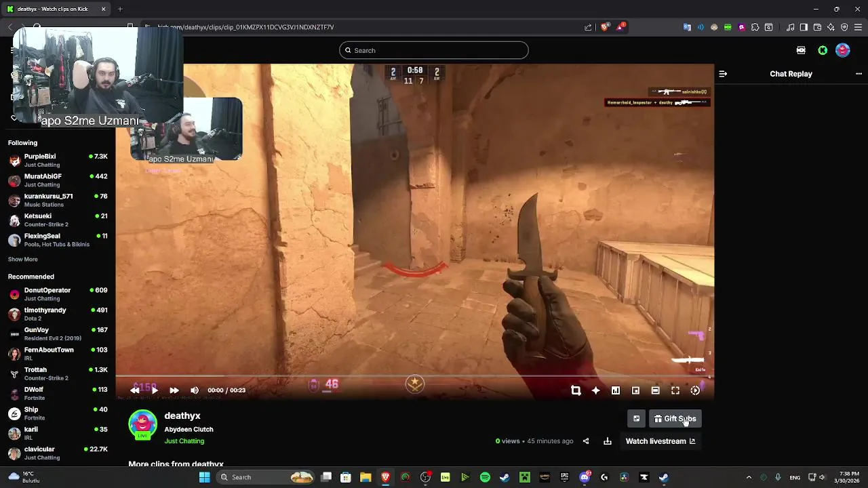Play the clip with the play button
This screenshot has height=488, width=868.
155,390
